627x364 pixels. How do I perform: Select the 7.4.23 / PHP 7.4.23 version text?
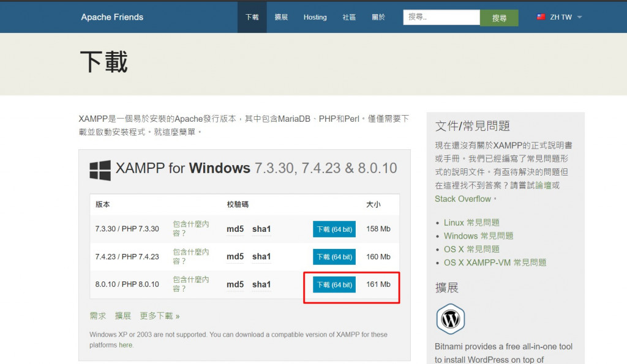pos(127,256)
